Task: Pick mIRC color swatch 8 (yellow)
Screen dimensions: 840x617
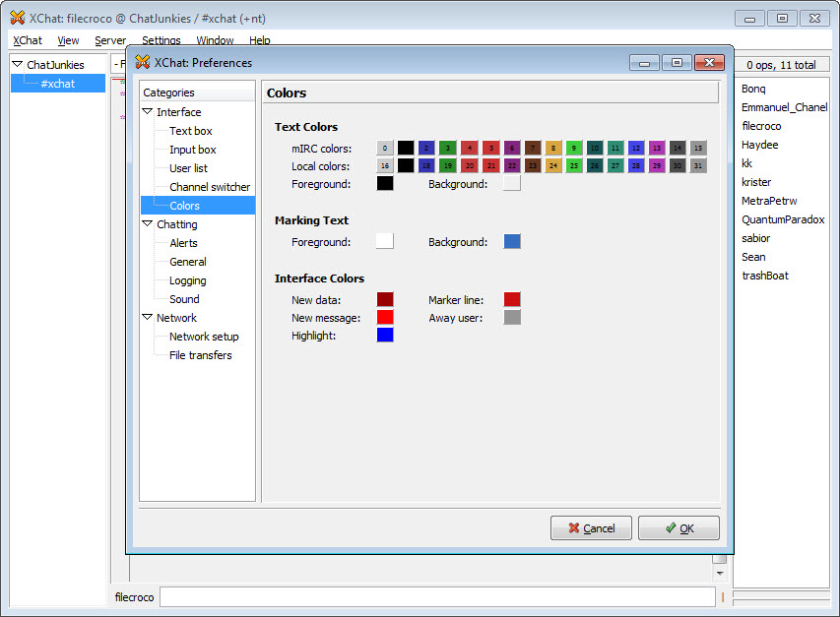Action: point(553,148)
